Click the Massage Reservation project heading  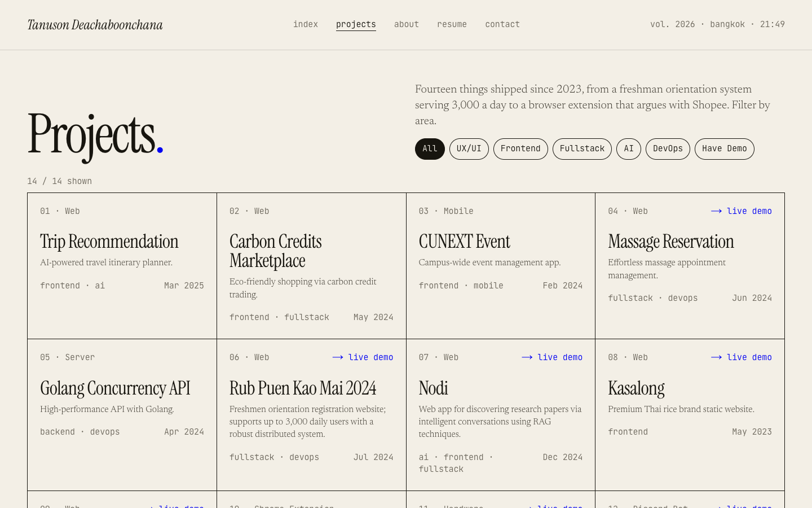tap(671, 242)
